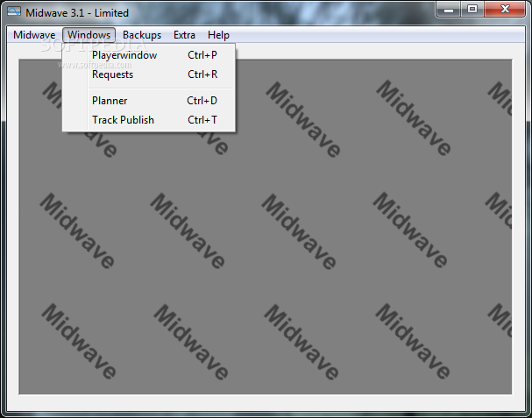Select the Requests menu entry
Viewport: 532px width, 418px height.
(149, 74)
